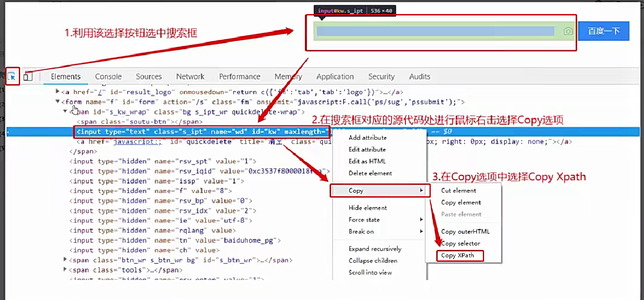The image size is (644, 300).
Task: Select the input id="kw" source line
Action: (204, 132)
